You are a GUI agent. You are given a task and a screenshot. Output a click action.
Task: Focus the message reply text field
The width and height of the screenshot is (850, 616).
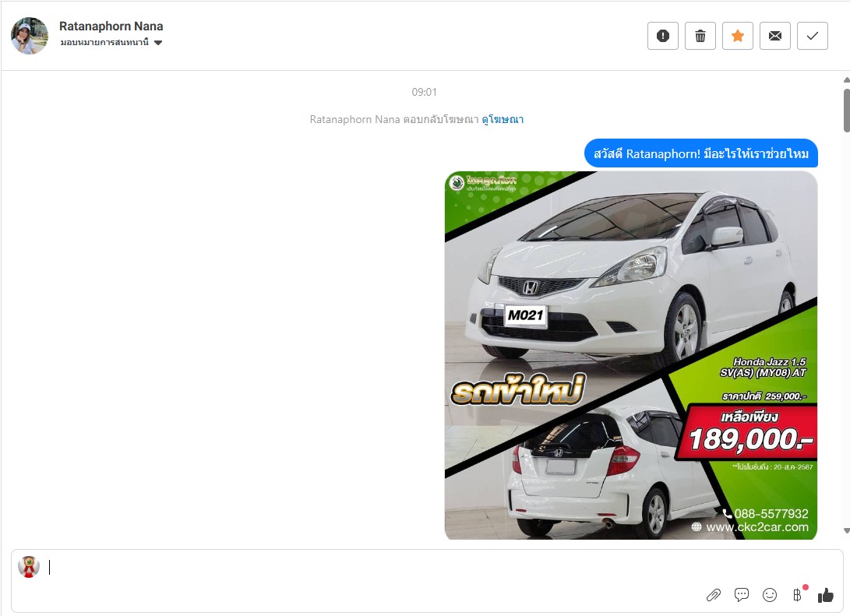pos(366,568)
